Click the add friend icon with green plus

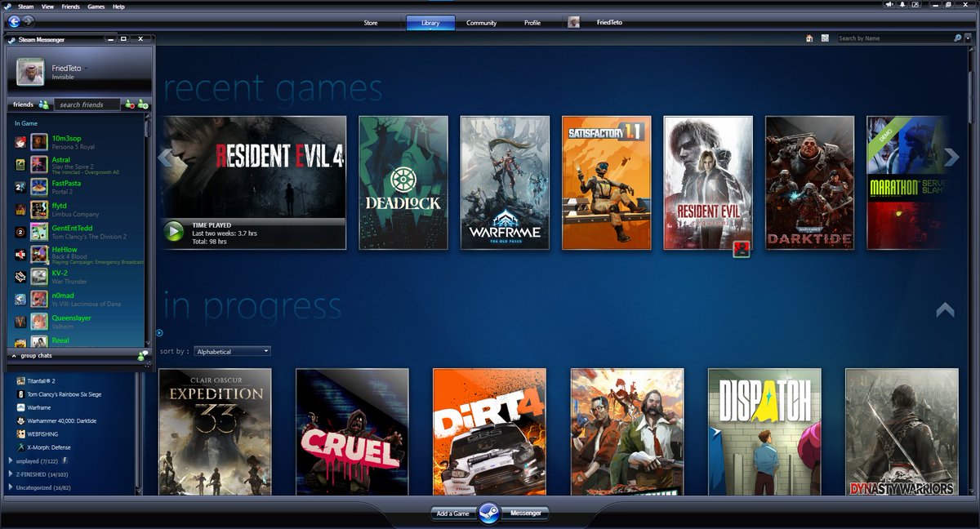(143, 104)
